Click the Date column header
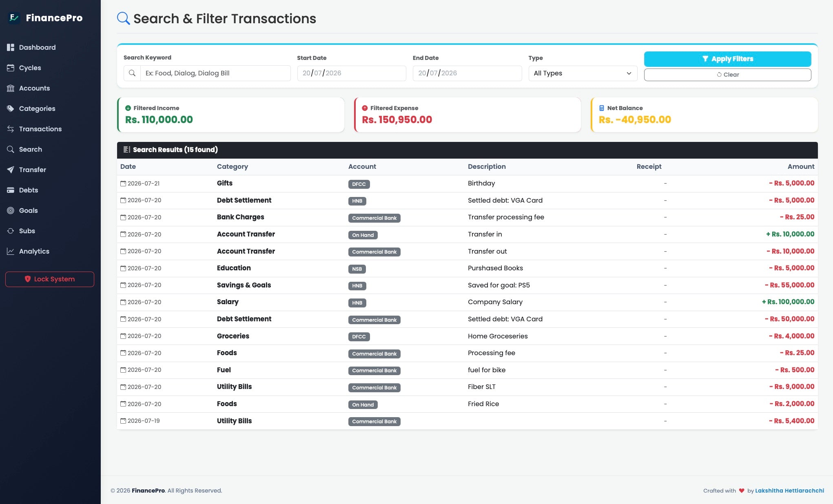833x504 pixels. pyautogui.click(x=128, y=166)
